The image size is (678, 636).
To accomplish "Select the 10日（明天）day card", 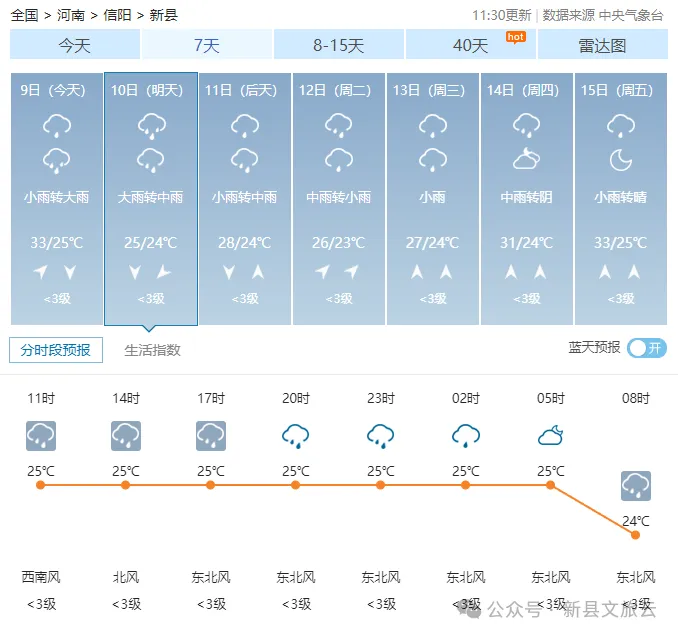I will [151, 198].
